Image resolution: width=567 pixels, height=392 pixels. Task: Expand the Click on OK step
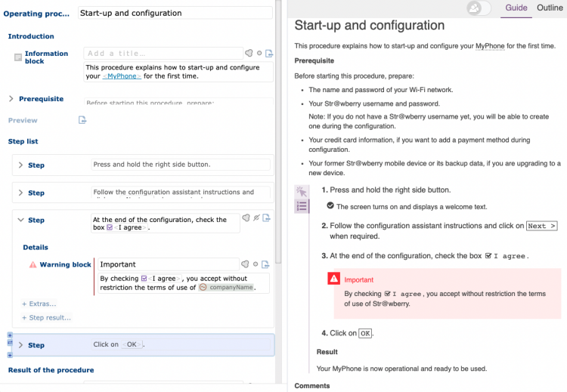(x=20, y=345)
